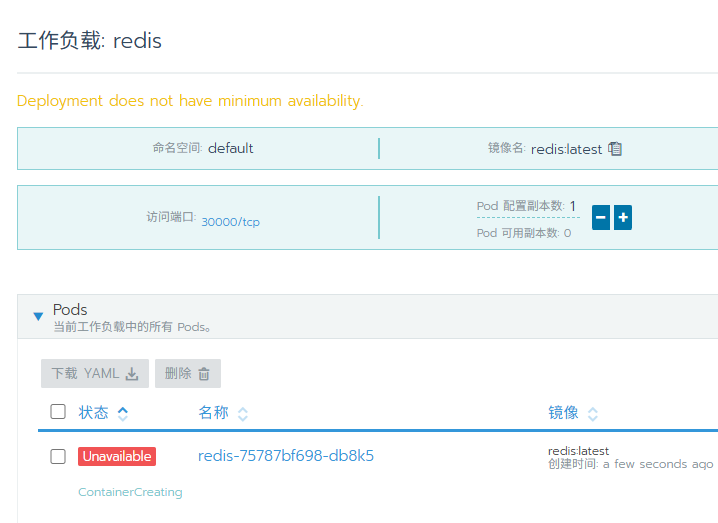The height and width of the screenshot is (523, 718).
Task: Sort the table by 状态 column
Action: (x=103, y=413)
